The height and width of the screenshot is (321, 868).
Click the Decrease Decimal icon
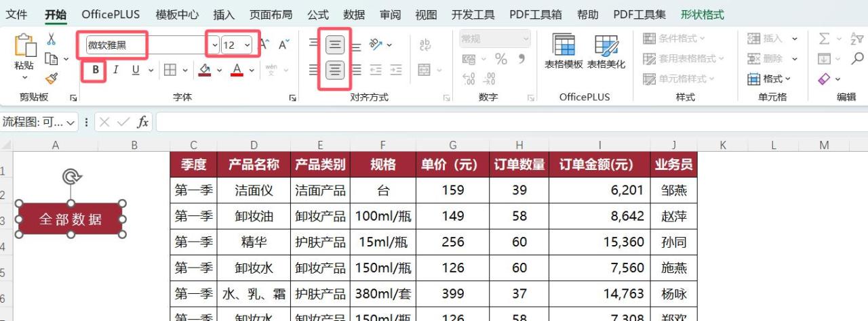[x=488, y=79]
